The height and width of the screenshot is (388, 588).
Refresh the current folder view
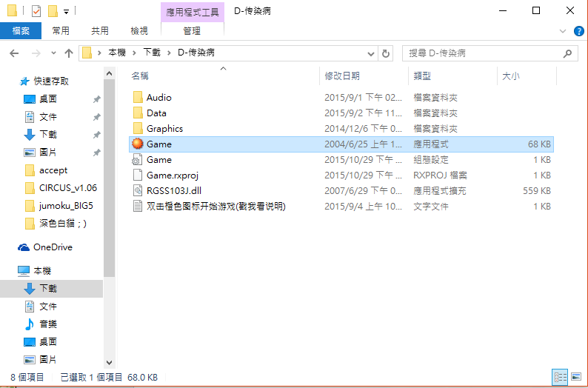386,53
